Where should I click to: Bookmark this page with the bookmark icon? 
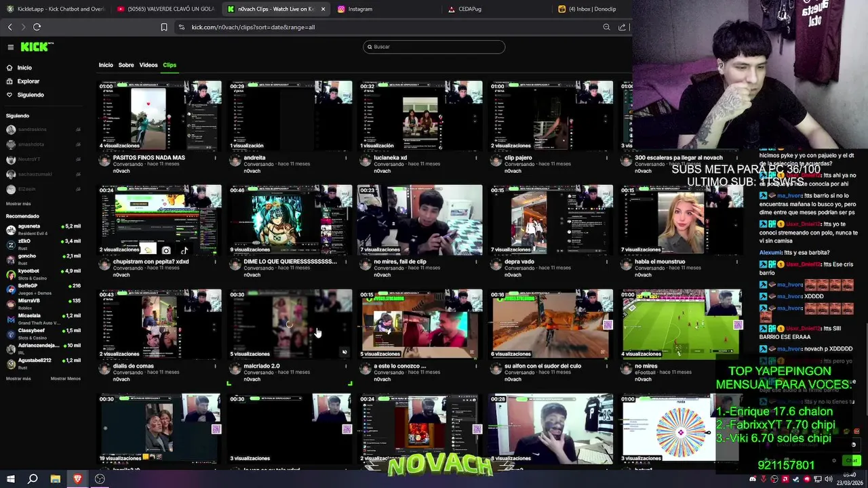pos(164,27)
